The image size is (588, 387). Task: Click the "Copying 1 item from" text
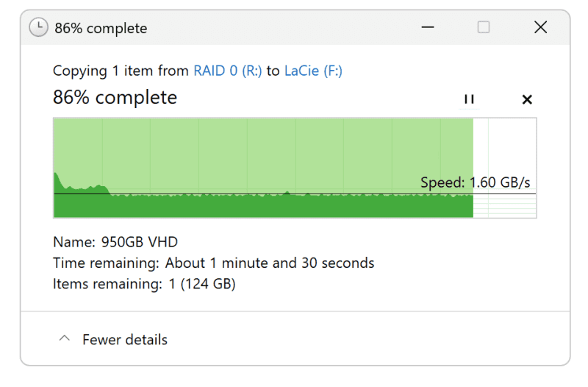point(121,71)
